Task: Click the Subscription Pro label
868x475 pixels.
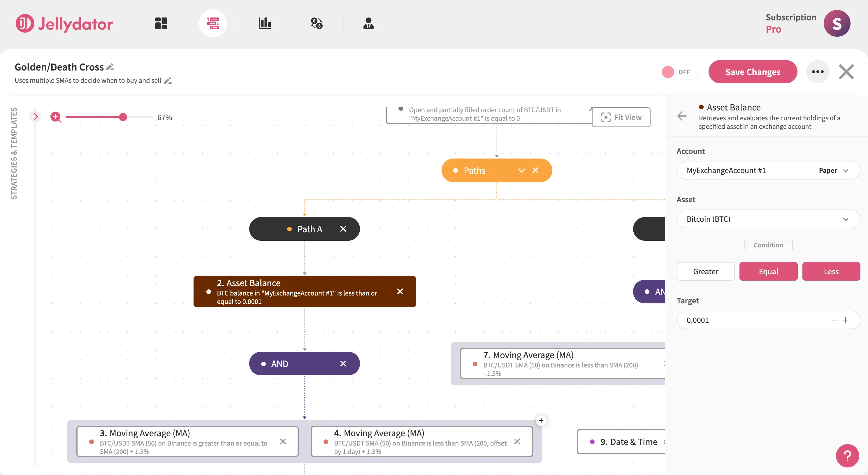Action: tap(790, 23)
